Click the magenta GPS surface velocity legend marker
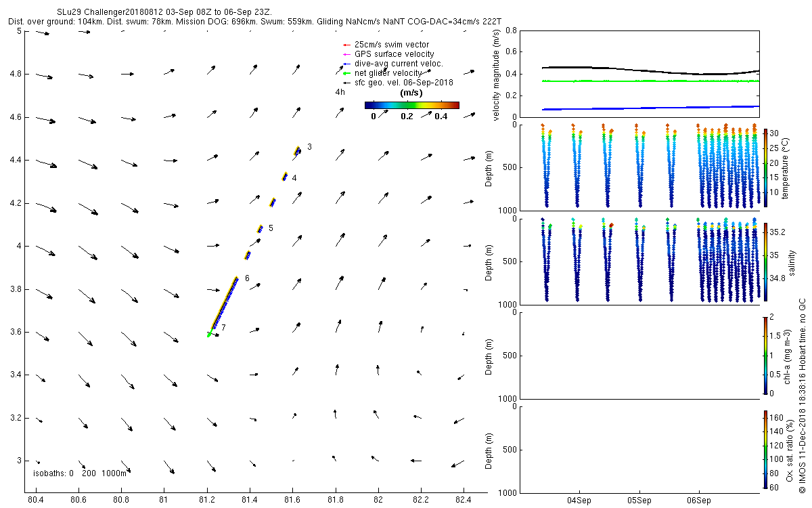812x508 pixels. pyautogui.click(x=346, y=54)
